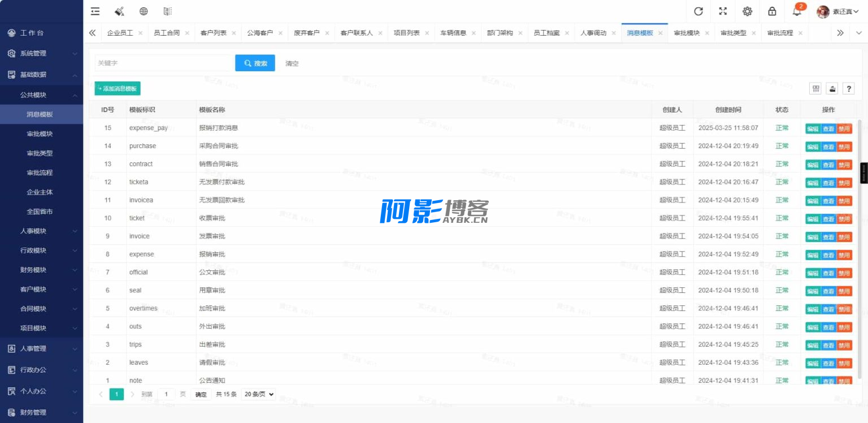Click the 关键字 search input field
This screenshot has width=868, height=423.
(163, 63)
